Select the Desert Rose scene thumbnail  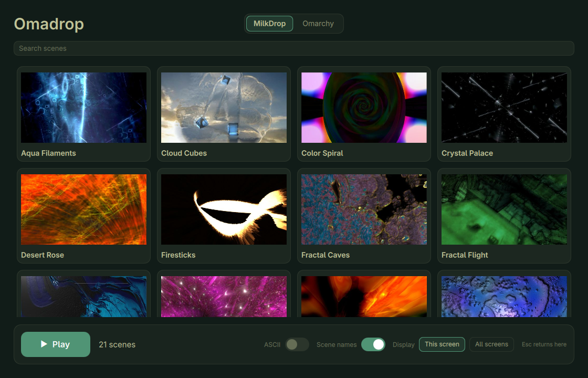point(83,209)
